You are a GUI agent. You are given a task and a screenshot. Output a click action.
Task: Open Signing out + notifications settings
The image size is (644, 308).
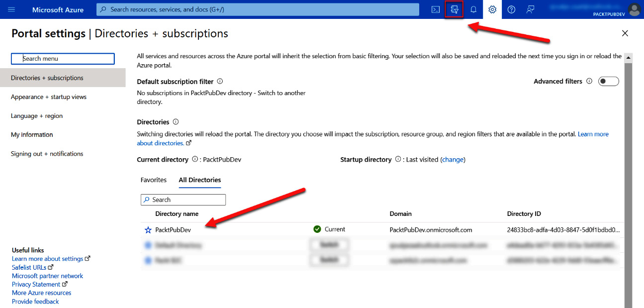coord(47,154)
